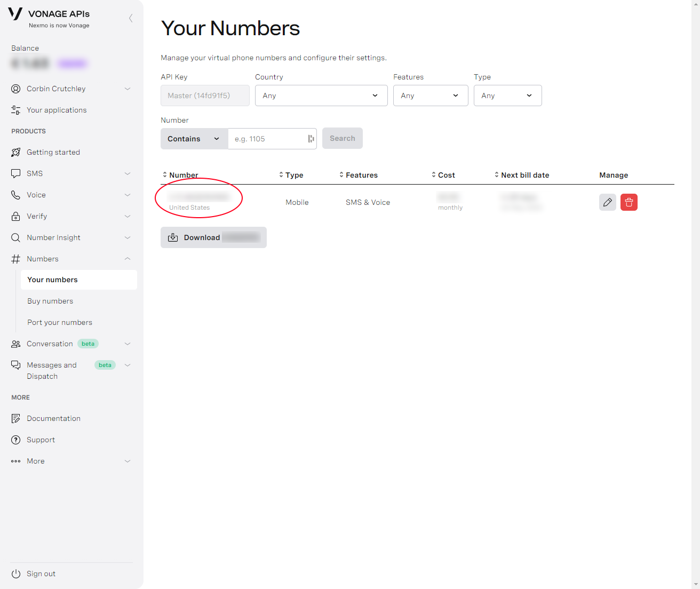
Task: Open the Documentation link
Action: click(x=53, y=418)
